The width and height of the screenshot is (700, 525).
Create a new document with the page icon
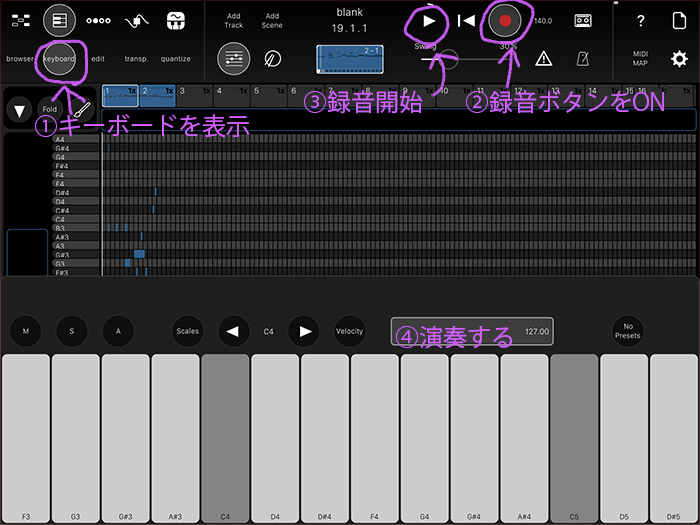[x=679, y=21]
